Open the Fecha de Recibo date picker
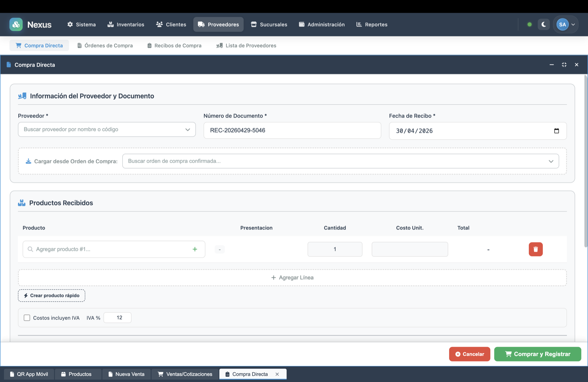The height and width of the screenshot is (382, 588). coord(557,131)
